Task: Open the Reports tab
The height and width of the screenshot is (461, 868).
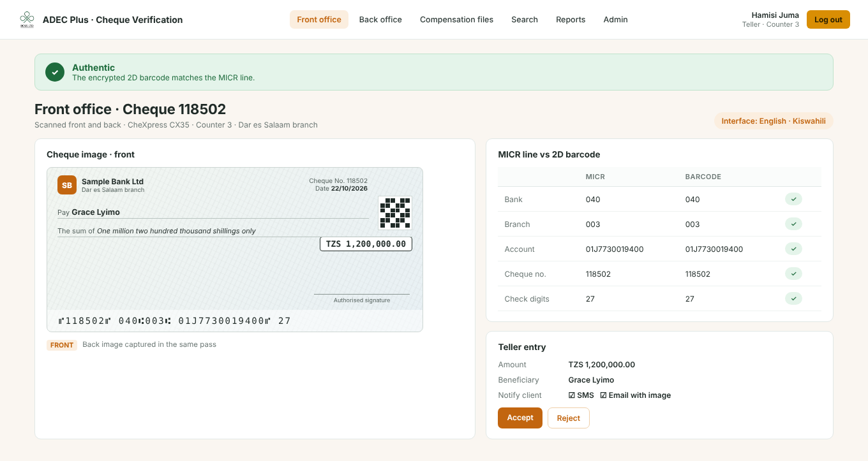Action: pos(571,20)
